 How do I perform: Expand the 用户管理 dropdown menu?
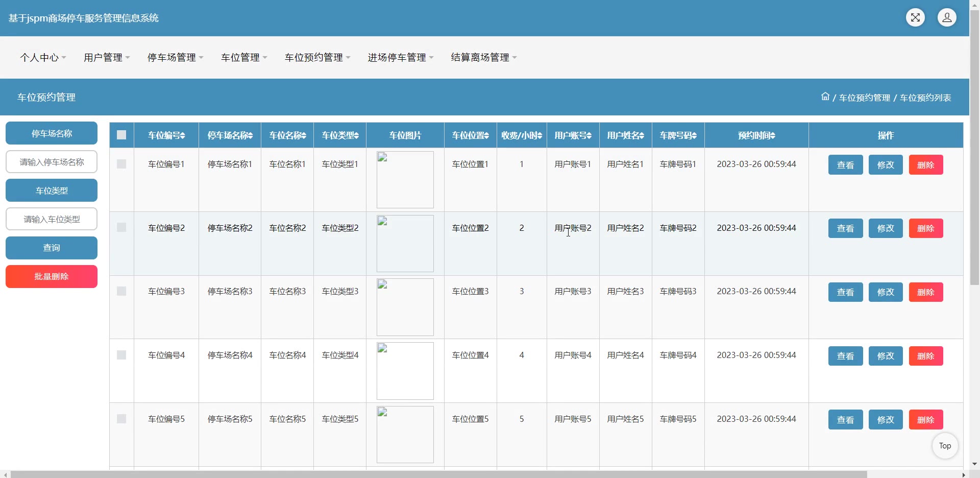pos(107,58)
